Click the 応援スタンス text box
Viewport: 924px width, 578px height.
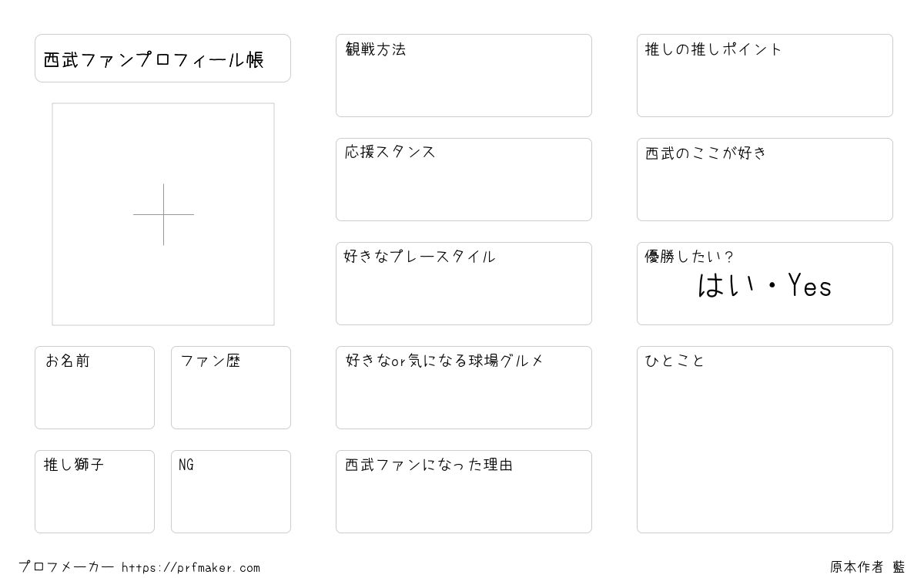464,180
